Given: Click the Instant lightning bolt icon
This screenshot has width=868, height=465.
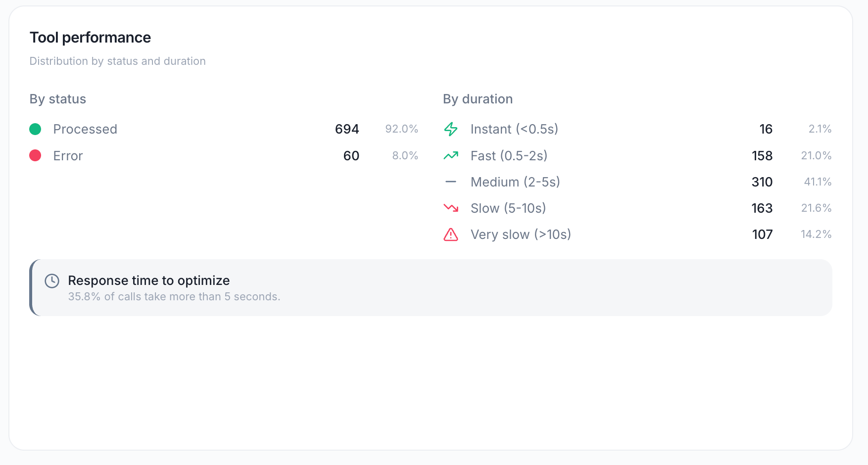Looking at the screenshot, I should [x=451, y=129].
